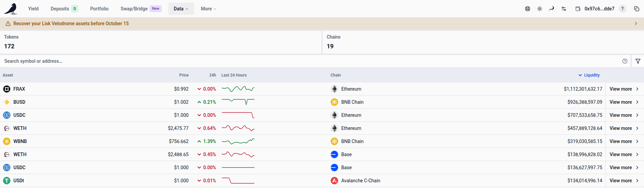Open View more for USDC on Ethereum
This screenshot has width=644, height=188.
click(624, 115)
